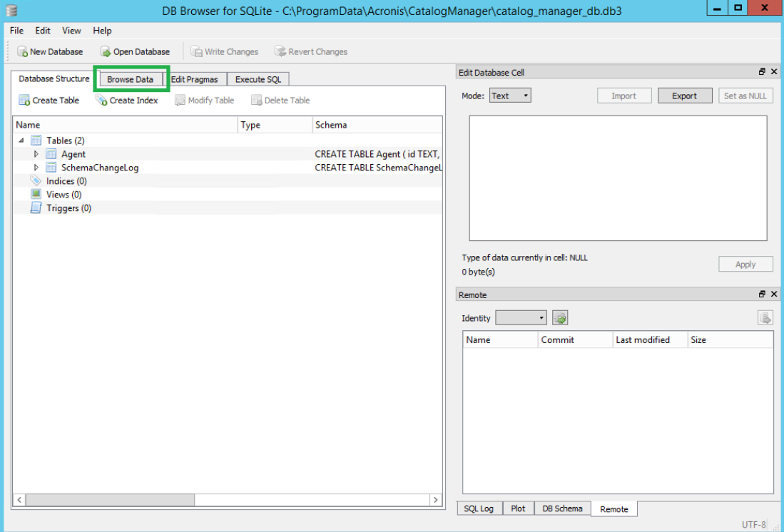784x532 pixels.
Task: Click the Indices tag icon
Action: [x=36, y=181]
